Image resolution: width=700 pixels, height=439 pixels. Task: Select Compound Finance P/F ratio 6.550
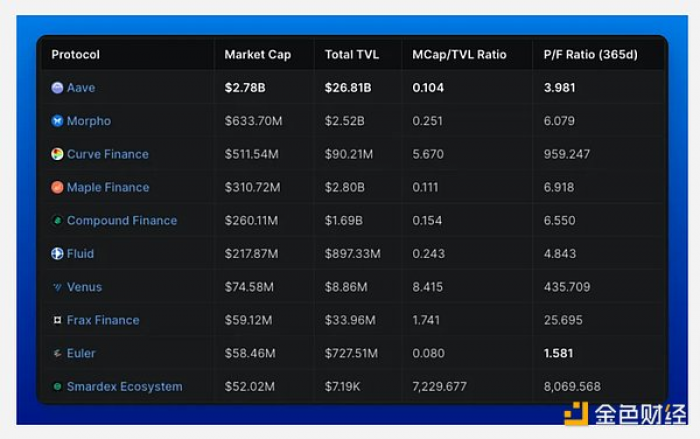click(x=559, y=220)
